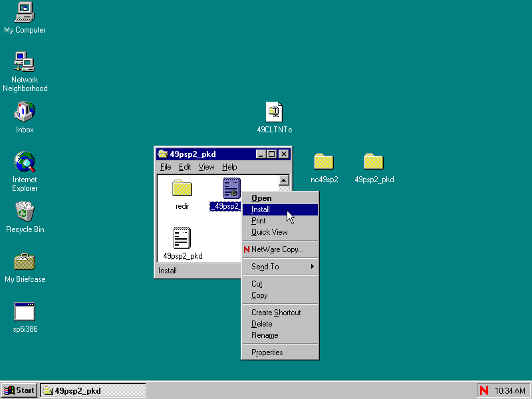
Task: Open the Help menu in 49psp2_pkd window
Action: 229,167
